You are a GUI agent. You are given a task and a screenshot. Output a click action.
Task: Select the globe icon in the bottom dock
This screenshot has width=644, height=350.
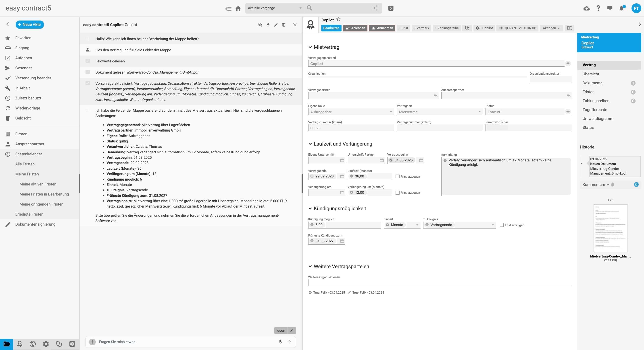[33, 344]
